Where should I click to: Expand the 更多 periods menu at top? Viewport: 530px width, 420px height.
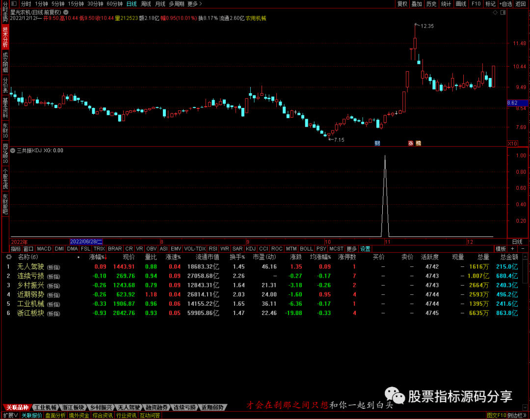194,4
